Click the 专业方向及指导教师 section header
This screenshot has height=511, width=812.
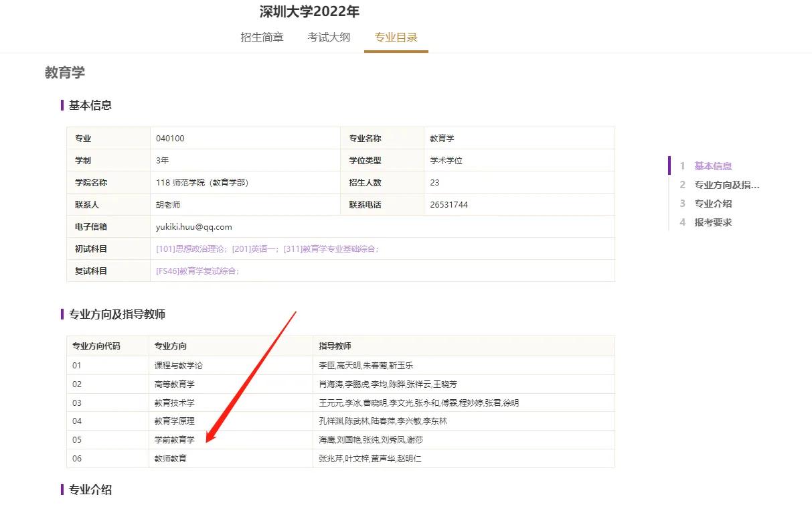tap(117, 315)
